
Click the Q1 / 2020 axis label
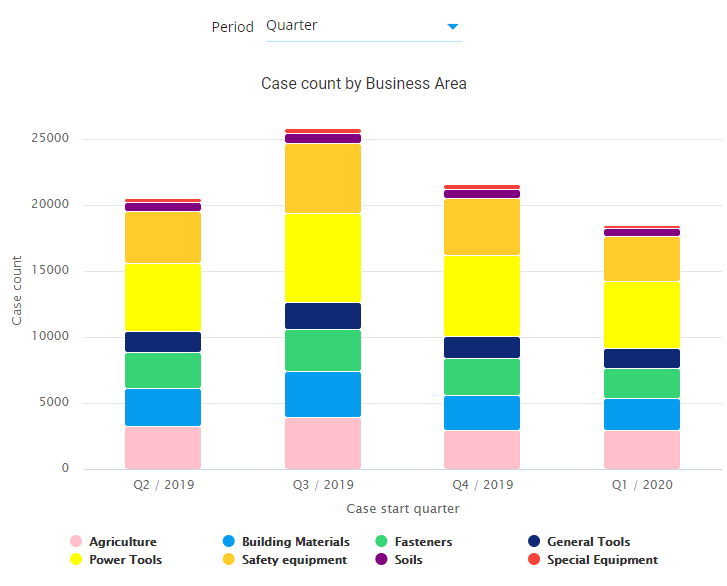(642, 484)
